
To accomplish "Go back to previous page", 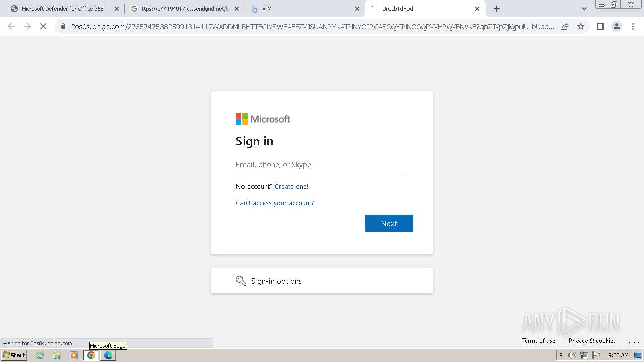I will point(11,26).
